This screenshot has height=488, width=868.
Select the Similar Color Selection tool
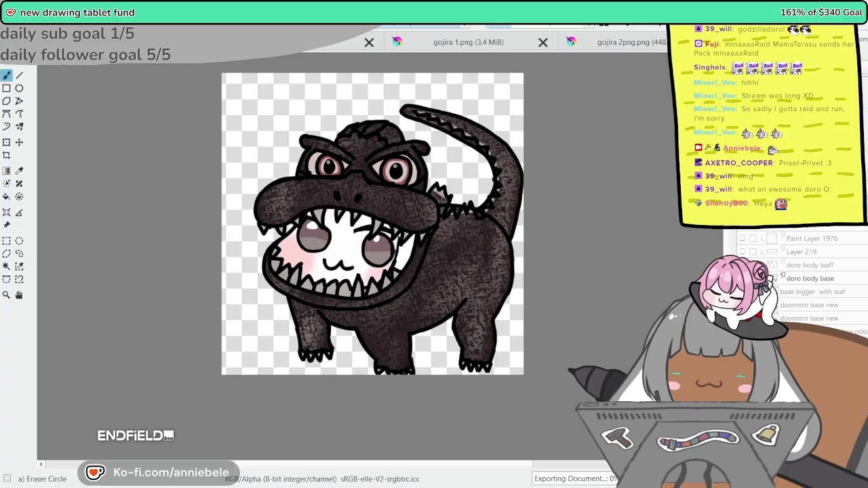point(19,266)
